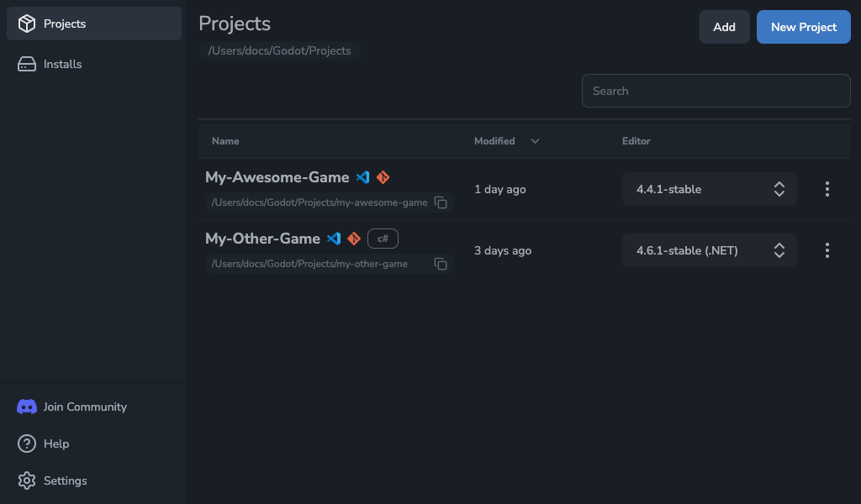Copy the my-awesome-game project path
This screenshot has width=861, height=504.
click(x=441, y=202)
